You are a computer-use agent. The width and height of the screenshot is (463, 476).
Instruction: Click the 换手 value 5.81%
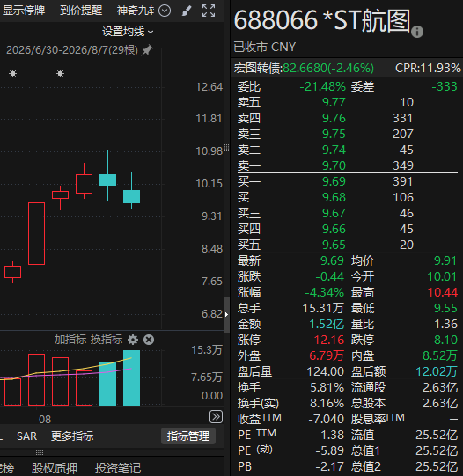pos(327,388)
